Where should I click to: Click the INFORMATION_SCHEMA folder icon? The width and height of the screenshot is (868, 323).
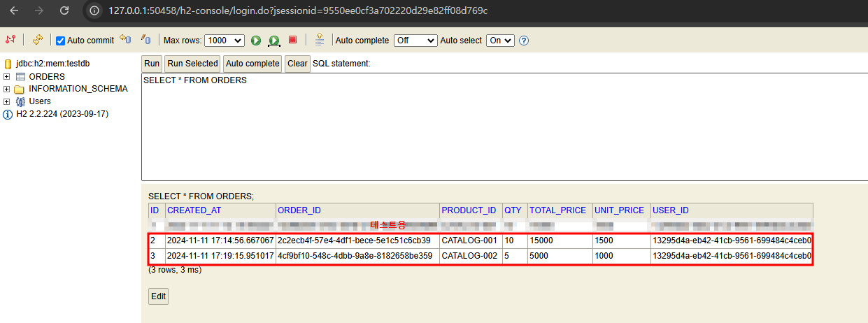[20, 89]
